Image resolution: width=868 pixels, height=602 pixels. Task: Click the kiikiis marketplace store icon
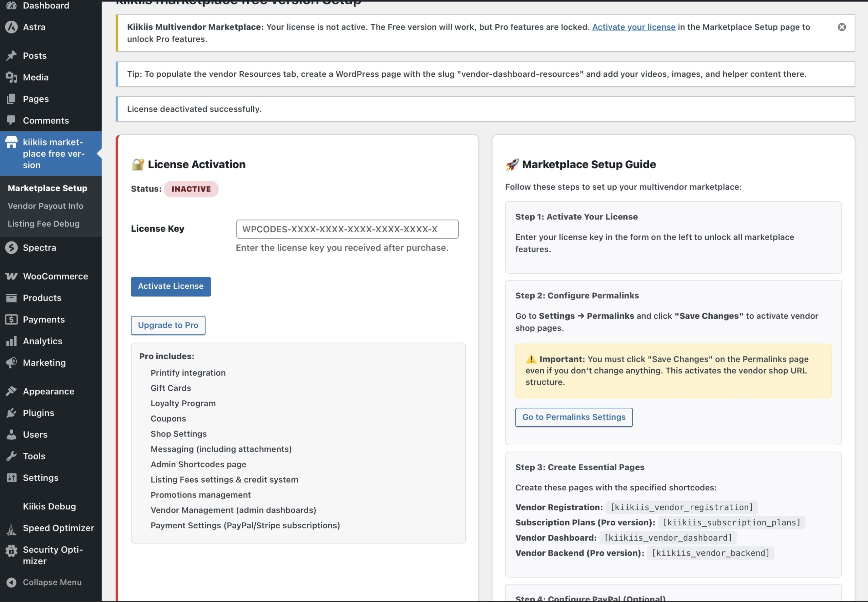pyautogui.click(x=11, y=142)
